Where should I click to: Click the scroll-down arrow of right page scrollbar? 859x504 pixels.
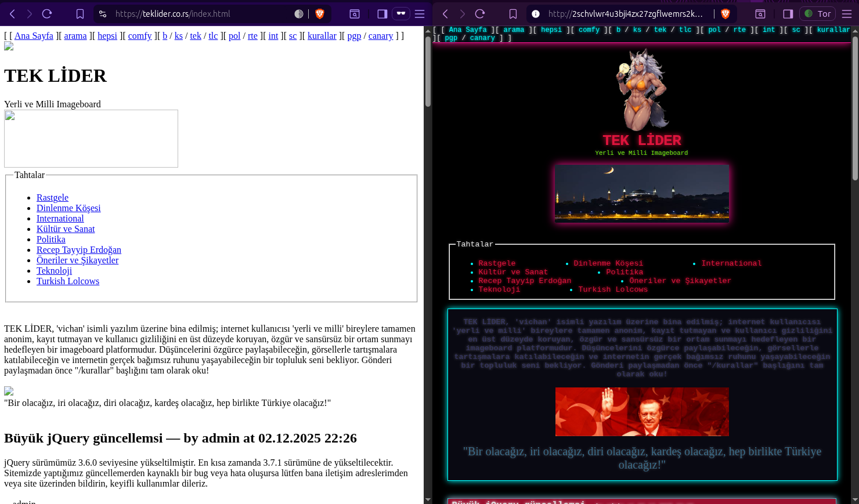pos(854,499)
